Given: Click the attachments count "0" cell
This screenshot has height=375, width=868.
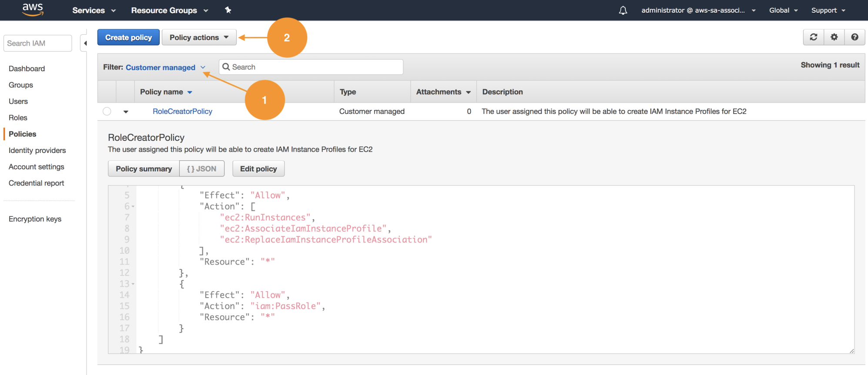Looking at the screenshot, I should click(x=469, y=111).
